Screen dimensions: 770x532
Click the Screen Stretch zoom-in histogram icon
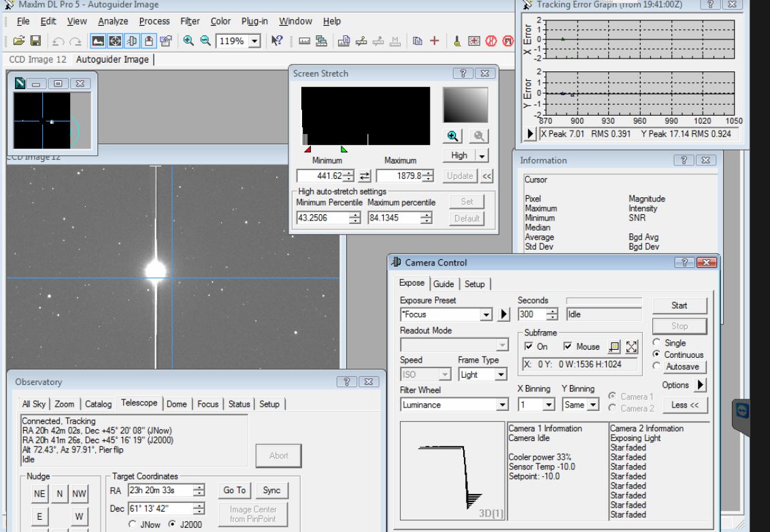tap(453, 136)
